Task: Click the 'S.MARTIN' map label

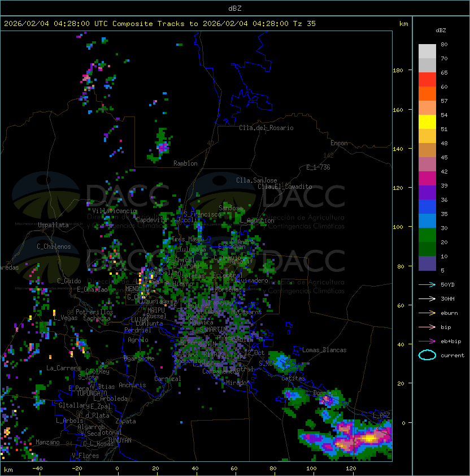Action: (213, 329)
